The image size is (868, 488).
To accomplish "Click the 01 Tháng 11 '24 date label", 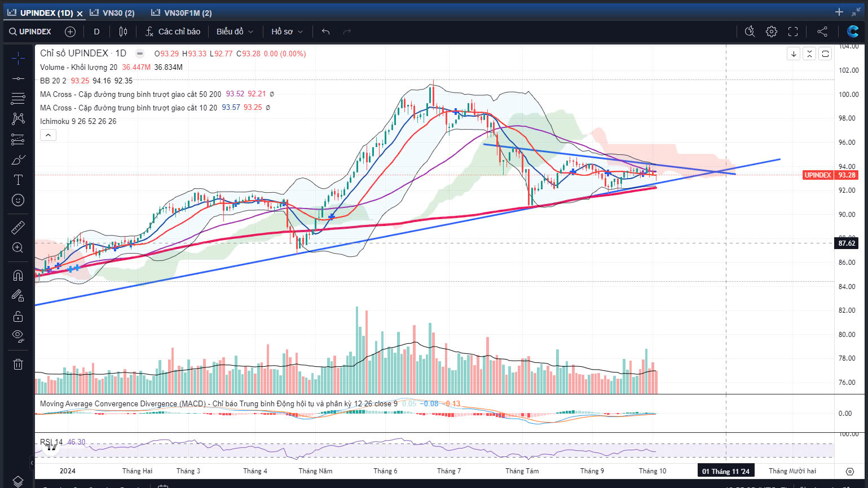I will (x=726, y=471).
